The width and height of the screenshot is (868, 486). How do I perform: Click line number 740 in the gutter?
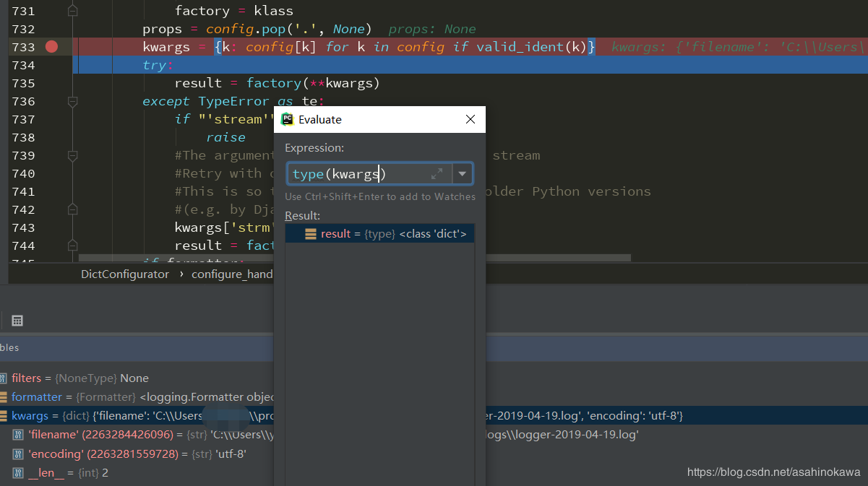(x=23, y=173)
